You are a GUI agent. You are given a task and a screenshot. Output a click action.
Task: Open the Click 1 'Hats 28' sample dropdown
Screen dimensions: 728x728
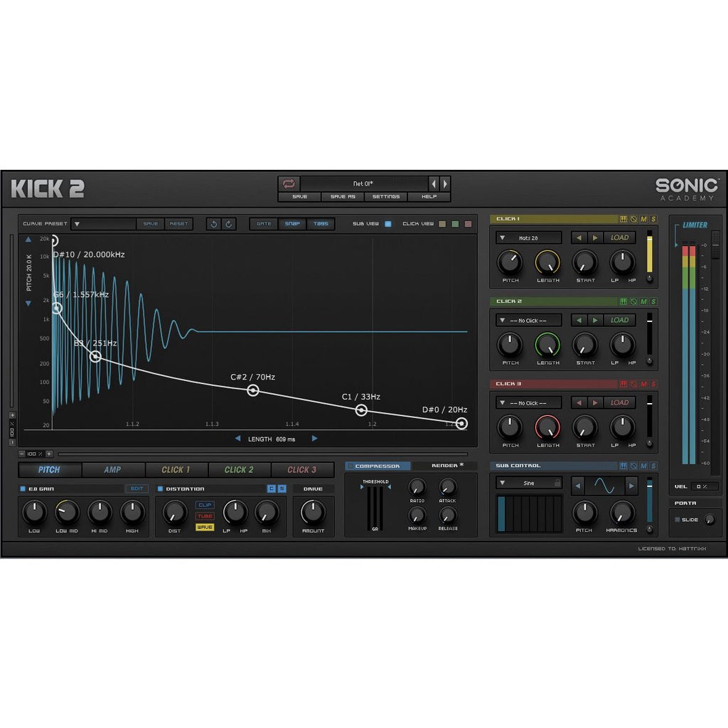click(x=529, y=237)
